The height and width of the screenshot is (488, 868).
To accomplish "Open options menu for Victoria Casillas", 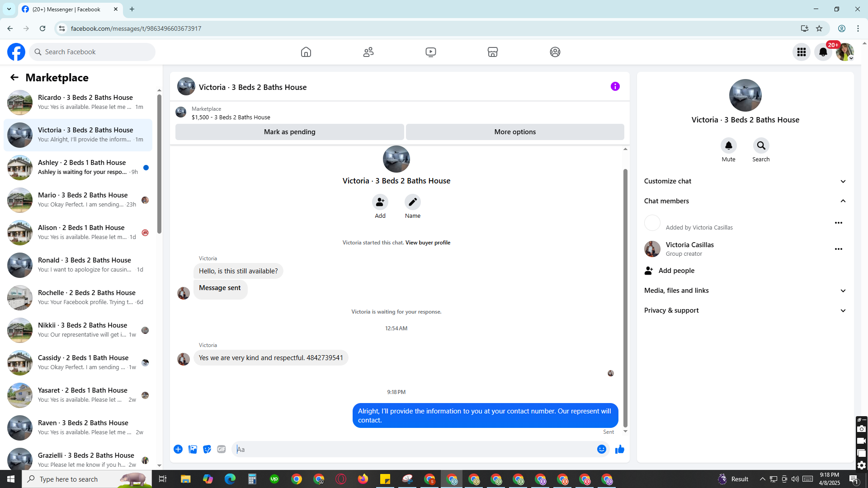I will pyautogui.click(x=838, y=249).
